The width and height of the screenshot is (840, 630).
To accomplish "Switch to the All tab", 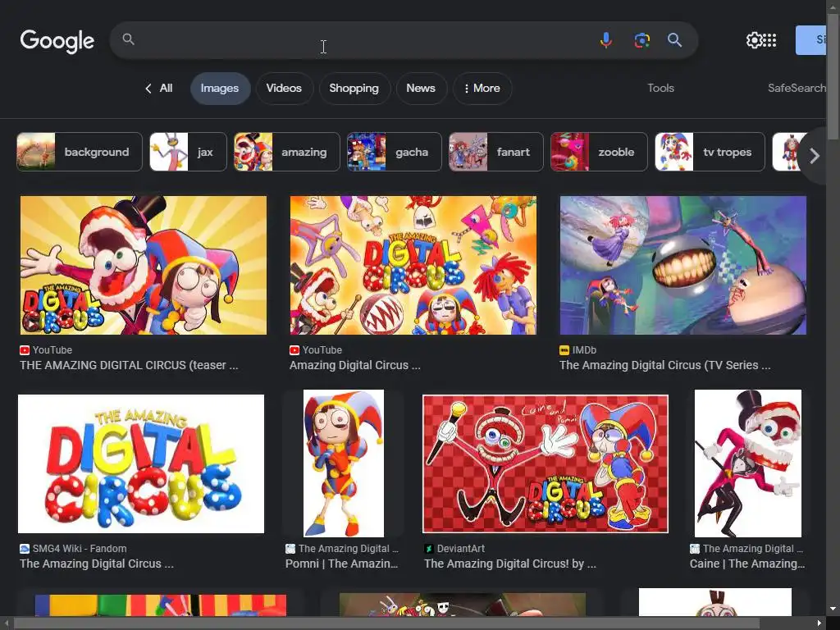I will (x=166, y=89).
